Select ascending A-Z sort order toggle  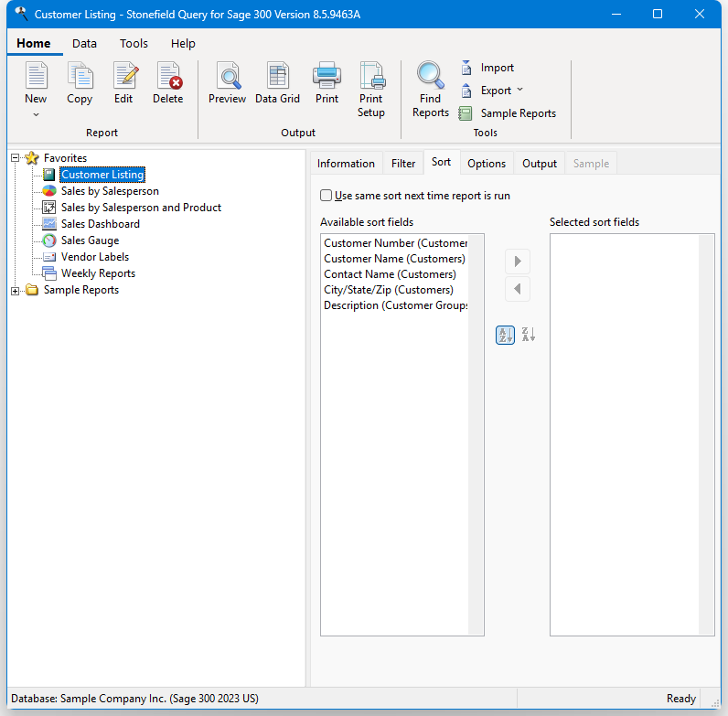coord(505,335)
